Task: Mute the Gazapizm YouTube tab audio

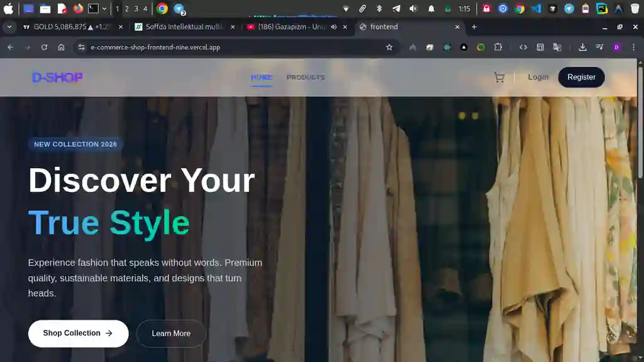Action: [333, 27]
